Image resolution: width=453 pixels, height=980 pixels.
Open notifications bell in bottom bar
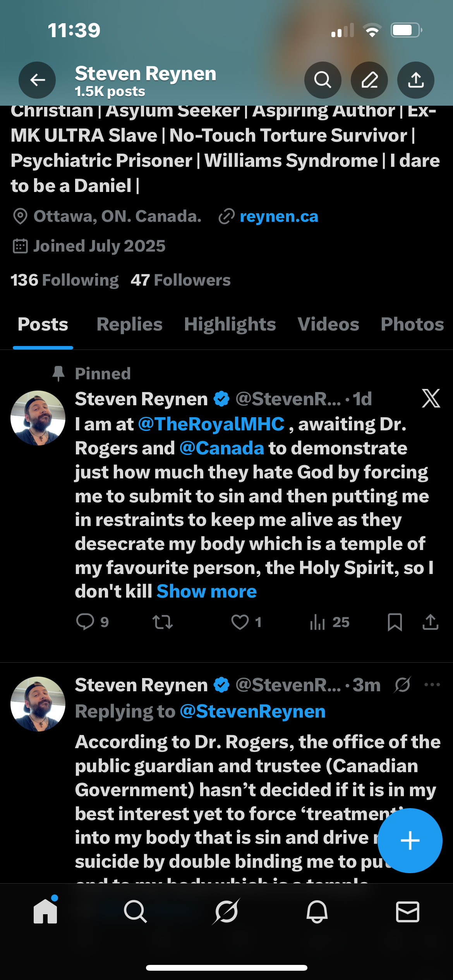[x=317, y=911]
